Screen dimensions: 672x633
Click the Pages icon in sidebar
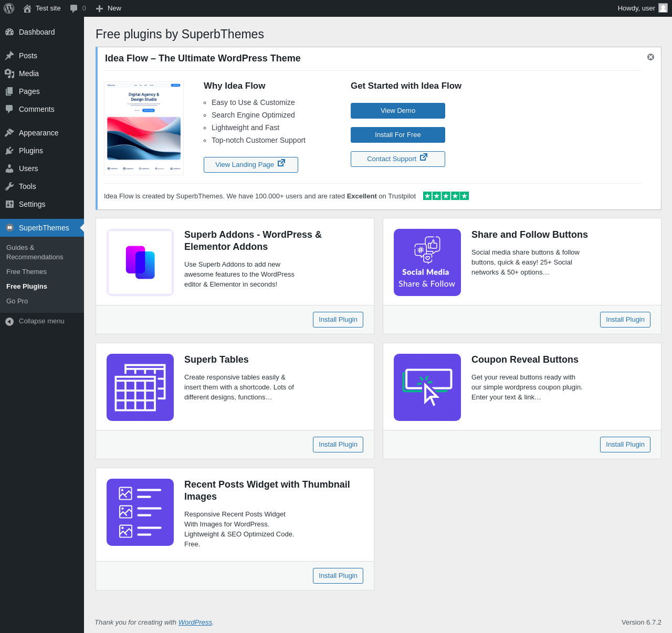(x=9, y=91)
